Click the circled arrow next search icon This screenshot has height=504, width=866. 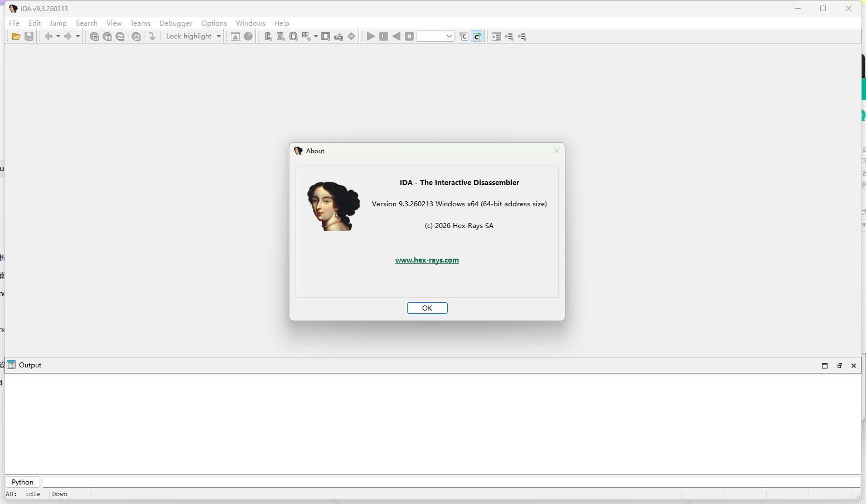pos(136,36)
